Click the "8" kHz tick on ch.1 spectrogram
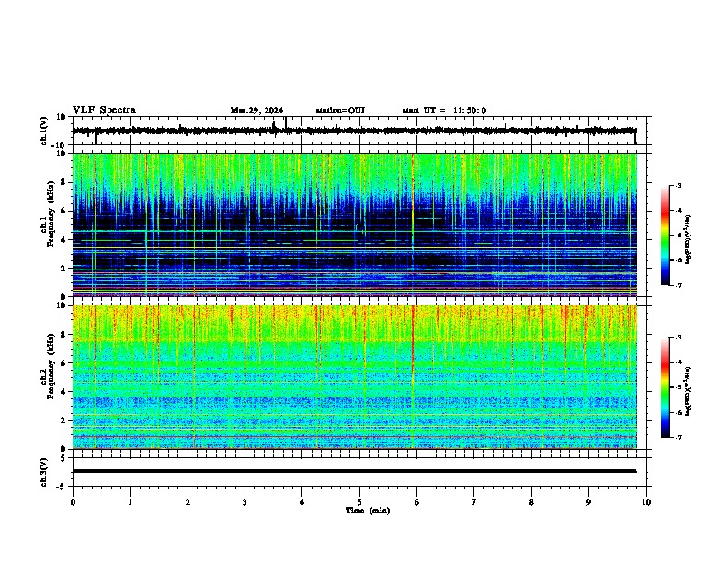Screen dimensions: 728x563 [x=63, y=182]
